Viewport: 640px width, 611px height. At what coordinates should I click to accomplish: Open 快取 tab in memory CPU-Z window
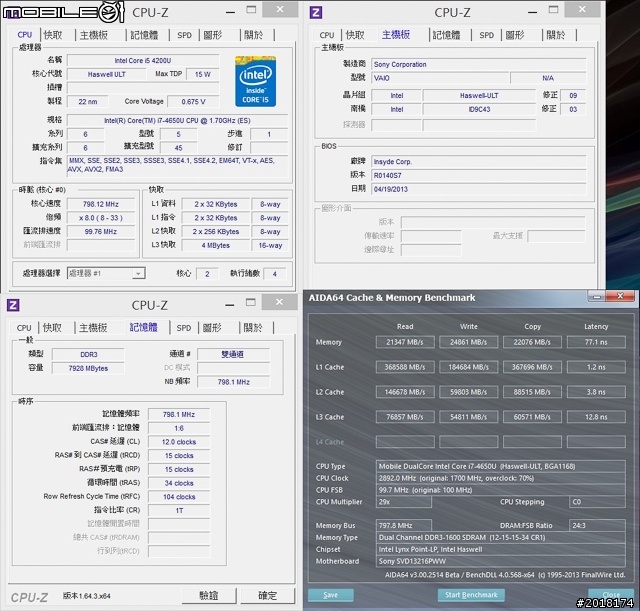coord(52,328)
